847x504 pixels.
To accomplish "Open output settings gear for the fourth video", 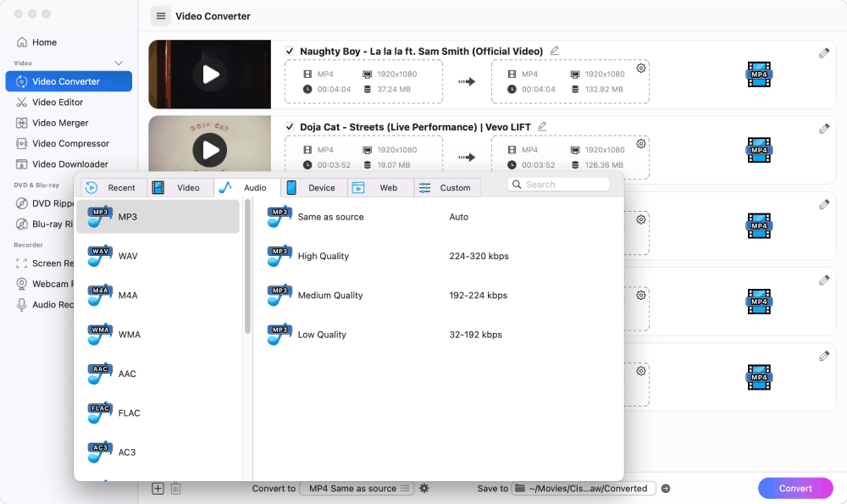I will [x=640, y=295].
